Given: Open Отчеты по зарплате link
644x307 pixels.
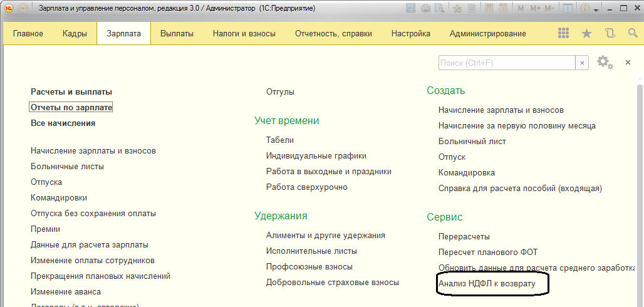Looking at the screenshot, I should 71,108.
